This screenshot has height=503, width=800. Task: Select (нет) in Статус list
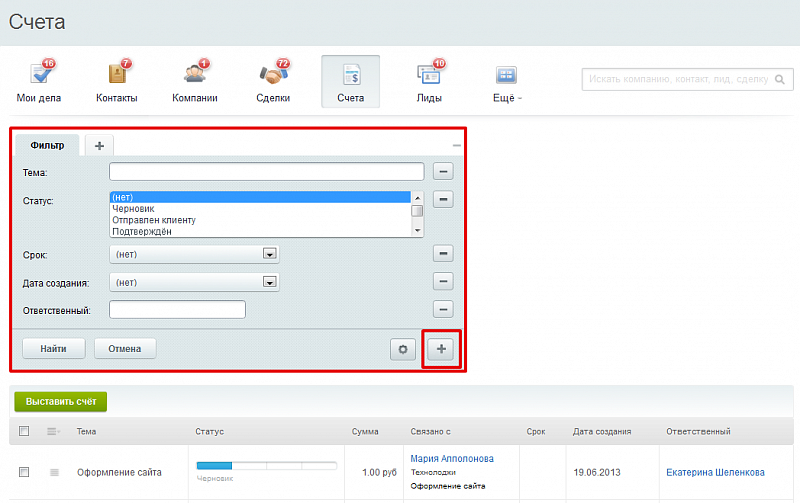pos(260,197)
